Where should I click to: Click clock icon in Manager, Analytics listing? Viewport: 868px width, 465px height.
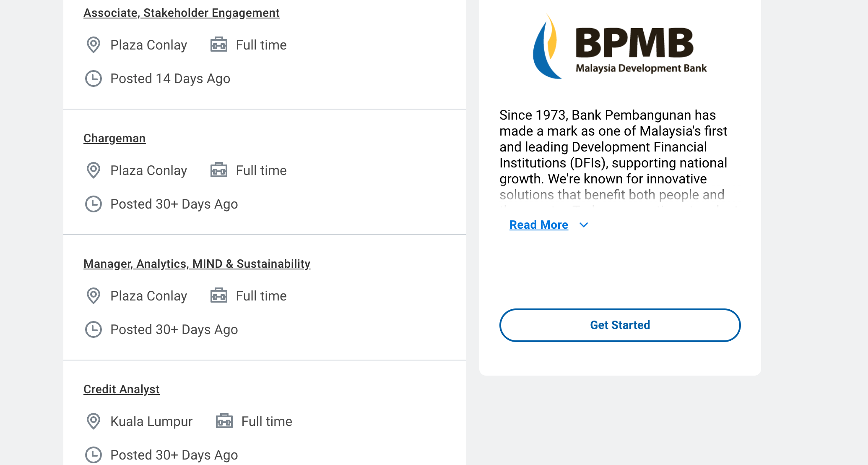click(x=94, y=329)
